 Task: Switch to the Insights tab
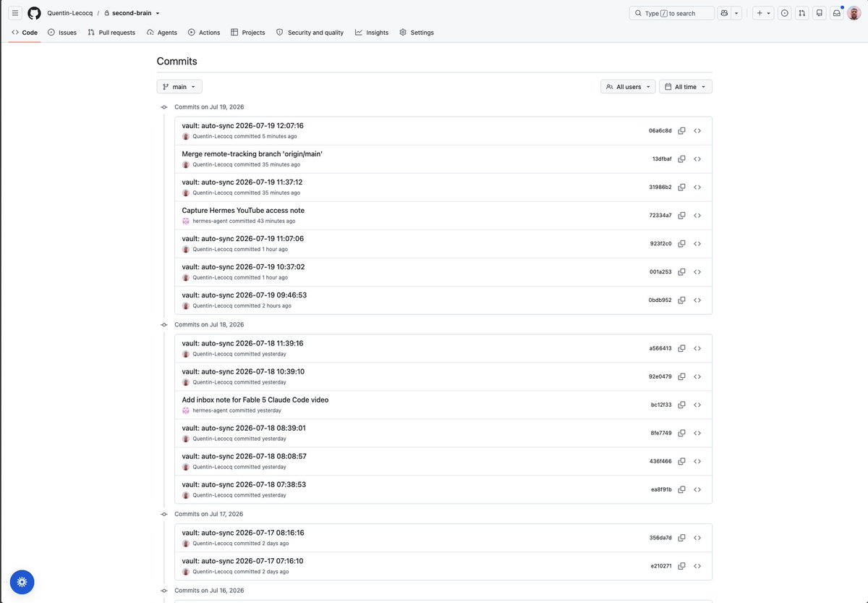point(372,33)
